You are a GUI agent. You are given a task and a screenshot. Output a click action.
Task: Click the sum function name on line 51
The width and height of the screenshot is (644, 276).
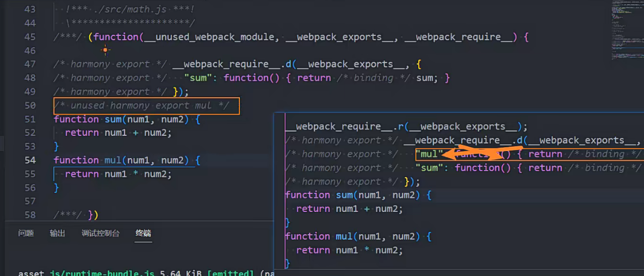[x=113, y=119]
